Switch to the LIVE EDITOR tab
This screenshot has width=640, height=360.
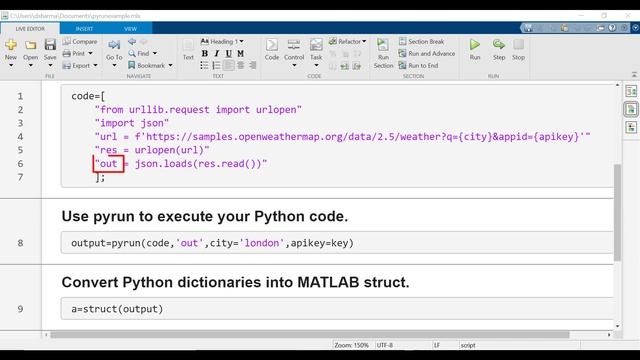(30, 29)
